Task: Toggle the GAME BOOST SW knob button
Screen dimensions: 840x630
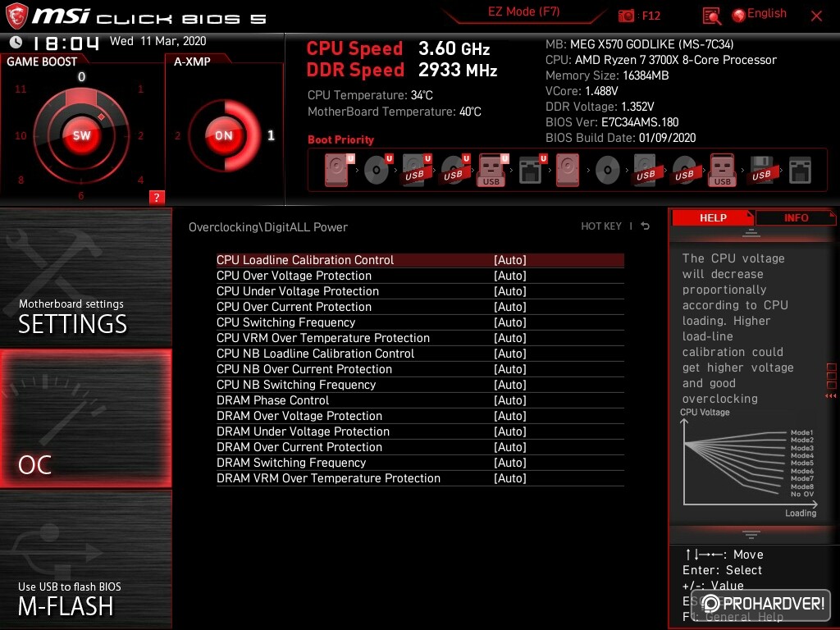Action: click(x=81, y=135)
